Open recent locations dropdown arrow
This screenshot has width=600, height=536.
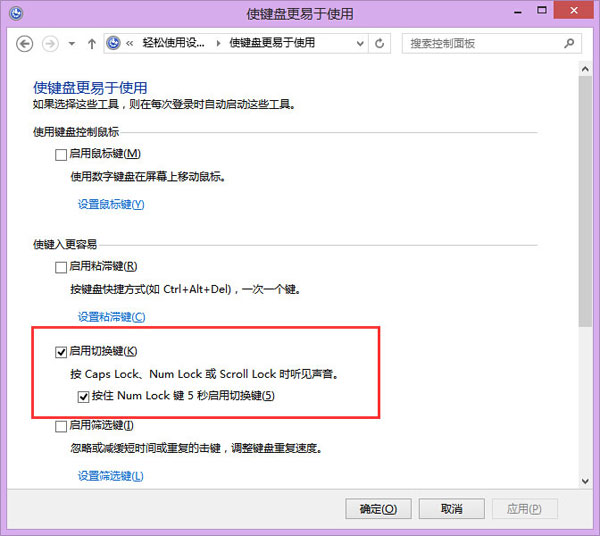pos(72,44)
